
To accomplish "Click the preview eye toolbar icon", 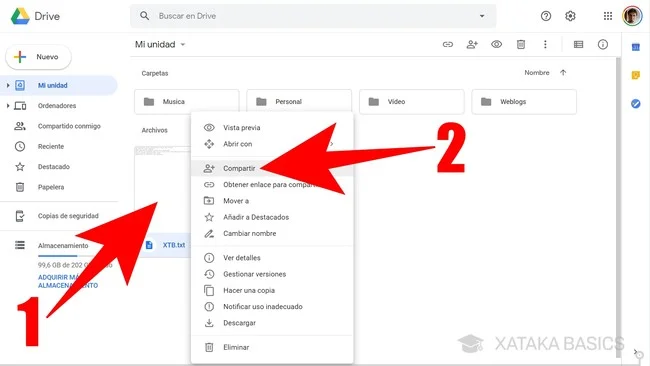I will (496, 44).
